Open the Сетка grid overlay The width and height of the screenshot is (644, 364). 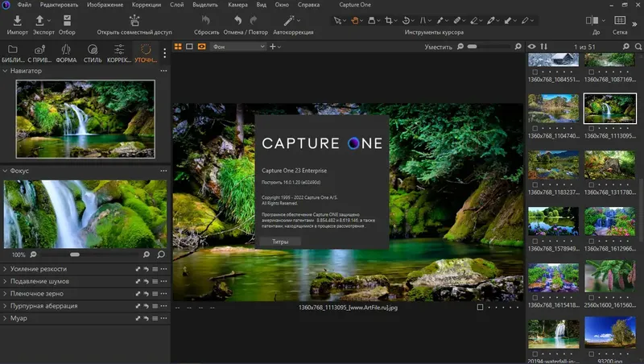coord(619,20)
